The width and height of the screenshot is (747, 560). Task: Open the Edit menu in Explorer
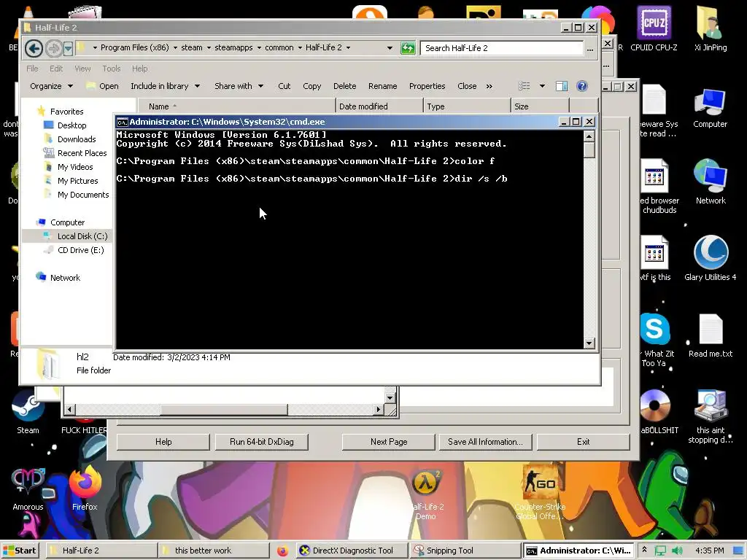click(56, 69)
